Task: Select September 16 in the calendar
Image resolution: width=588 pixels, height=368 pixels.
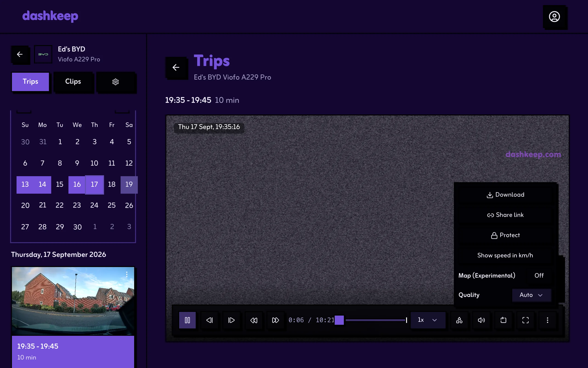Action: 77,185
